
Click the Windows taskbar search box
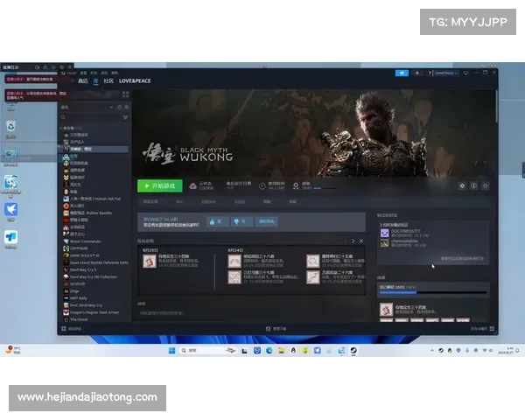[207, 351]
